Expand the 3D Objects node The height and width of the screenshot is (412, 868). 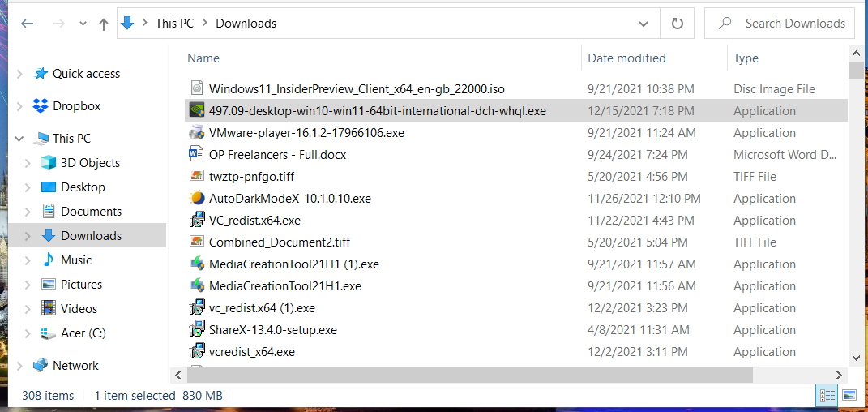click(x=28, y=163)
